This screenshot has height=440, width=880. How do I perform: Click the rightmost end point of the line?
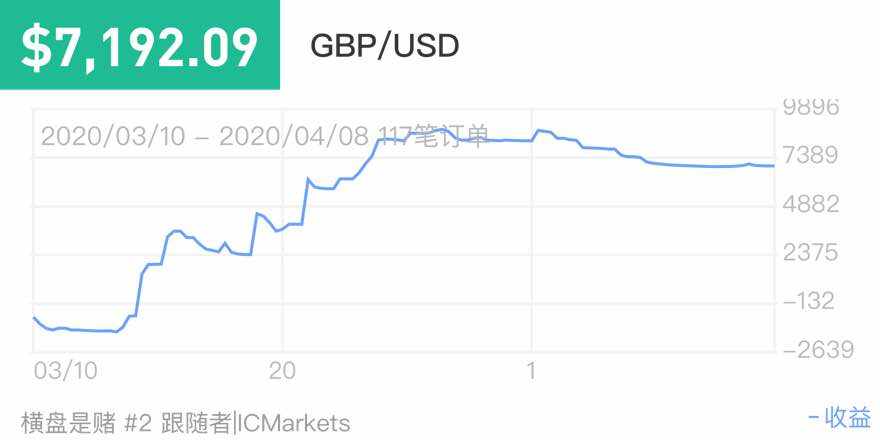tap(773, 166)
